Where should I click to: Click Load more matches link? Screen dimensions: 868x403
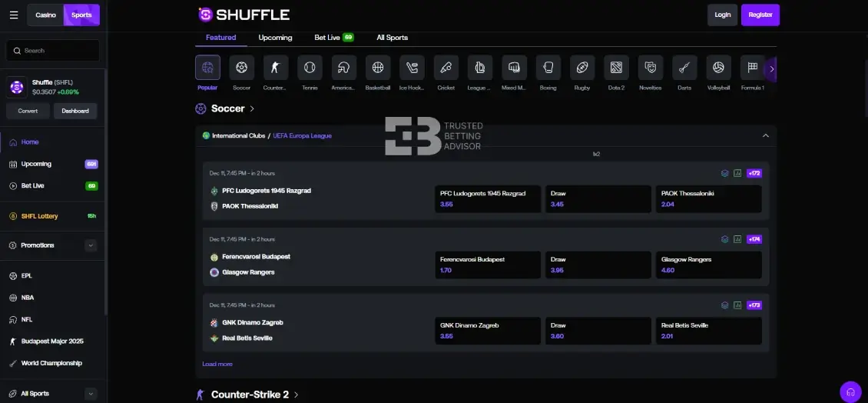tap(217, 364)
